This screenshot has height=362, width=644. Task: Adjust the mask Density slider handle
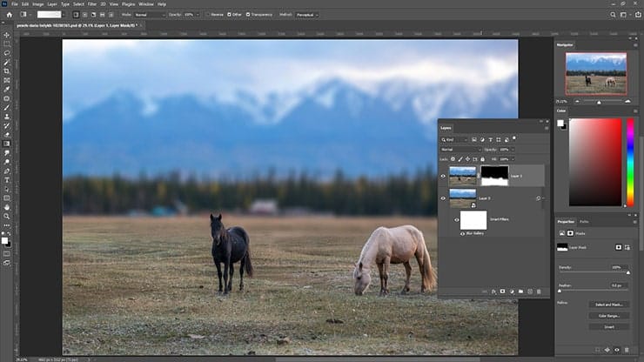(627, 272)
